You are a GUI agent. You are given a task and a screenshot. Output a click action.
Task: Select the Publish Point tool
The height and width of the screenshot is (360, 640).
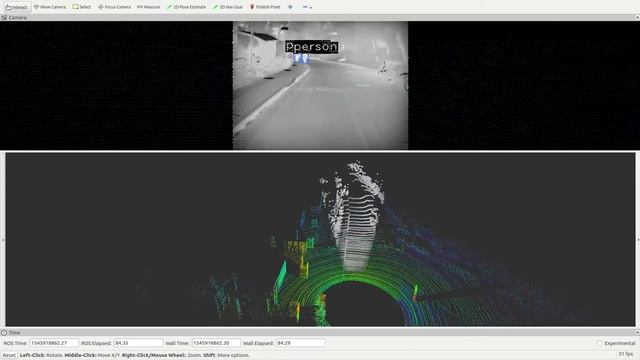pos(265,7)
